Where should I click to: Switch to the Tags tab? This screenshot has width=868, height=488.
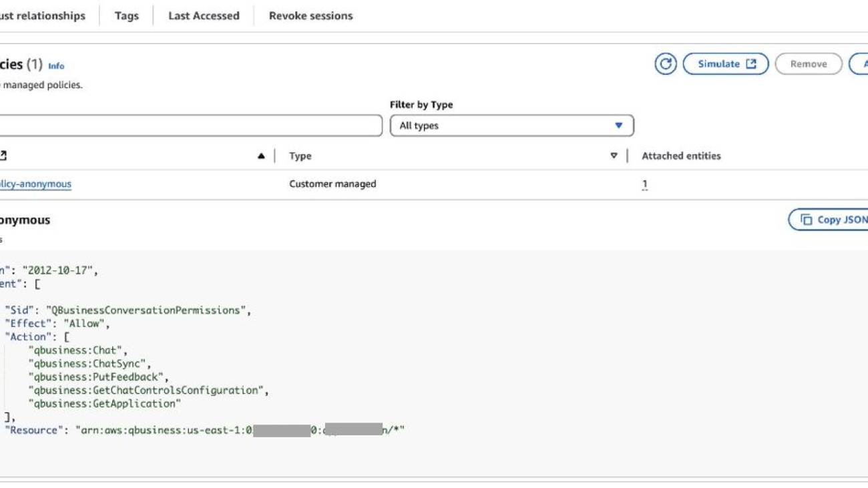click(126, 15)
